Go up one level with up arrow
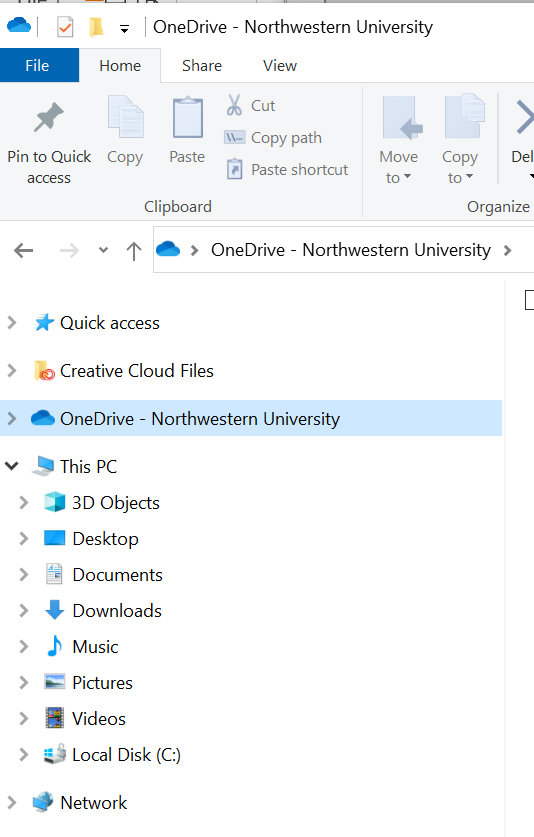 [x=134, y=250]
